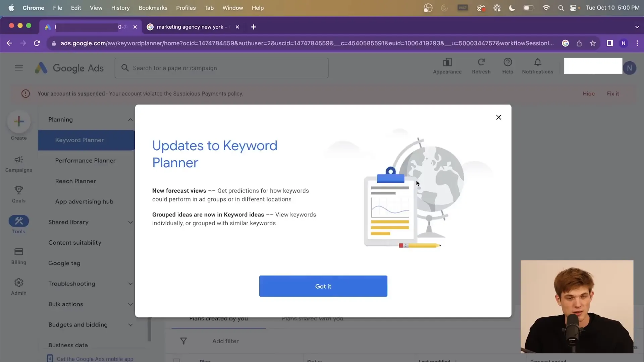Close the Google Ads browser tab
The height and width of the screenshot is (362, 644).
click(x=135, y=27)
